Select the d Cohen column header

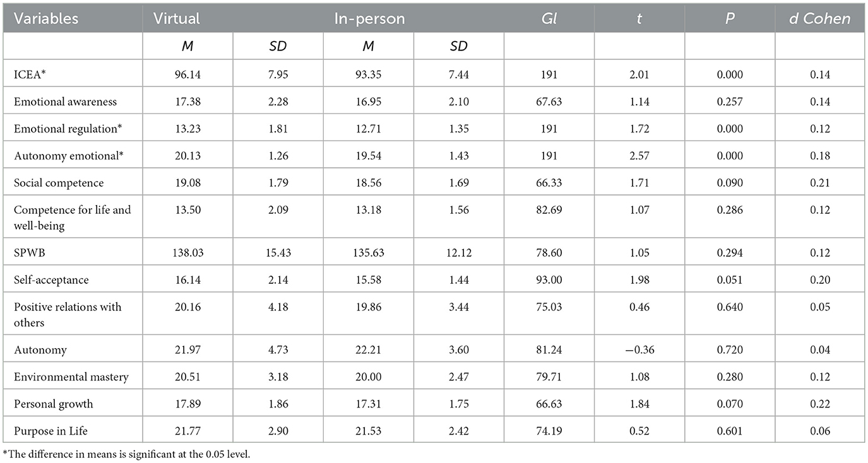(x=821, y=18)
